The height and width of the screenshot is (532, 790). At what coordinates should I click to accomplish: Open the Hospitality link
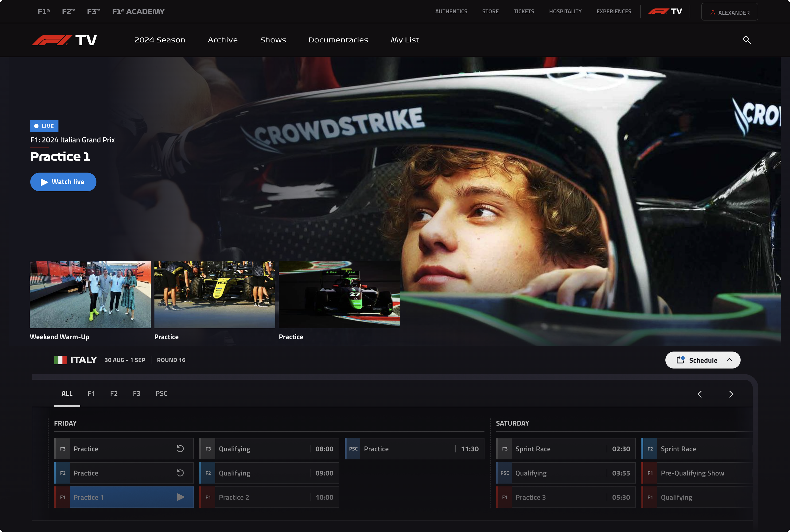point(566,12)
